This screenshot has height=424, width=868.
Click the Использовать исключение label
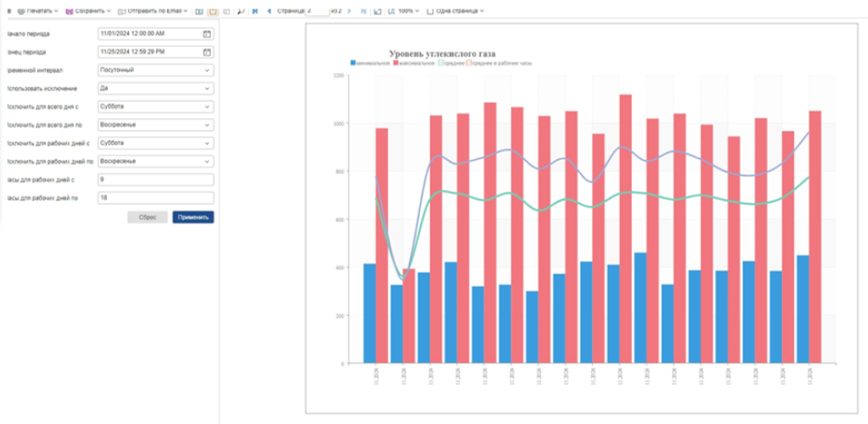point(41,88)
